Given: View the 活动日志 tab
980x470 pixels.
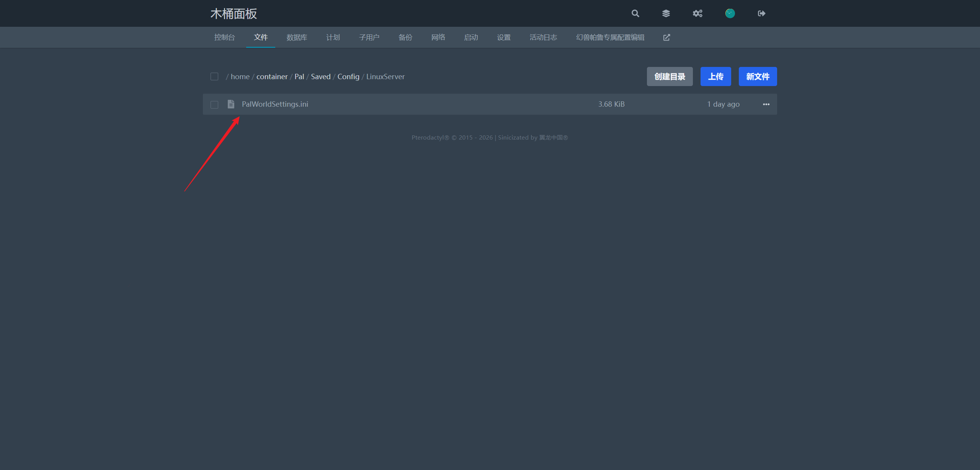Looking at the screenshot, I should pos(543,37).
